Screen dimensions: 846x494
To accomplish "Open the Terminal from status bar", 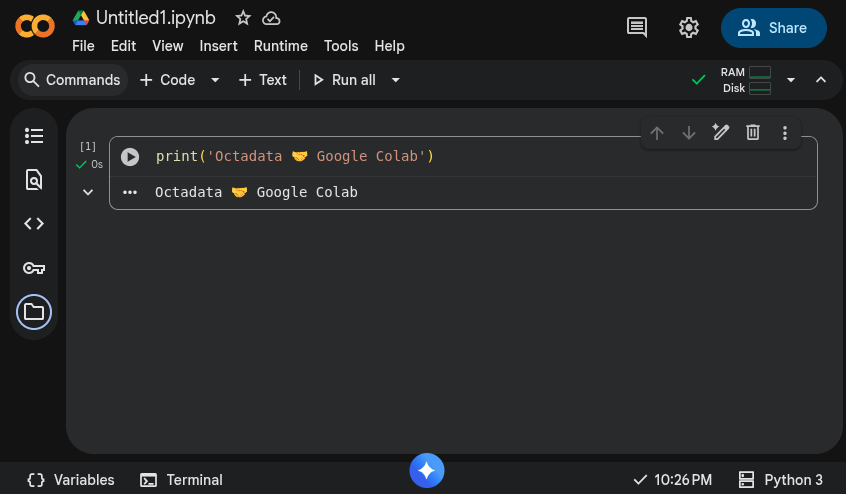I will [182, 480].
